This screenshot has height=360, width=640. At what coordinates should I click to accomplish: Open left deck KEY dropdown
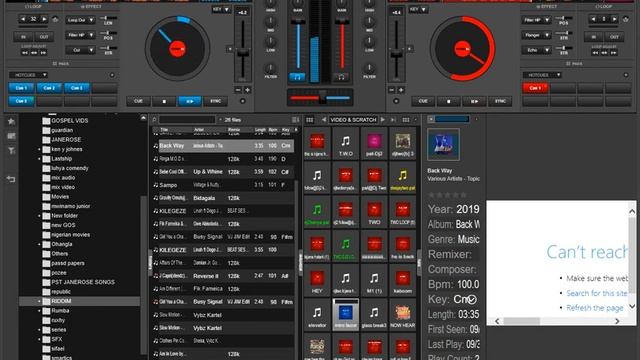222,9
